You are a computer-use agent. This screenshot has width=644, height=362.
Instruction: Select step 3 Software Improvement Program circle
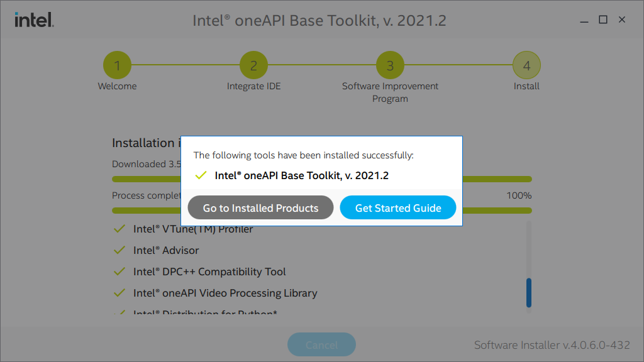pyautogui.click(x=390, y=65)
